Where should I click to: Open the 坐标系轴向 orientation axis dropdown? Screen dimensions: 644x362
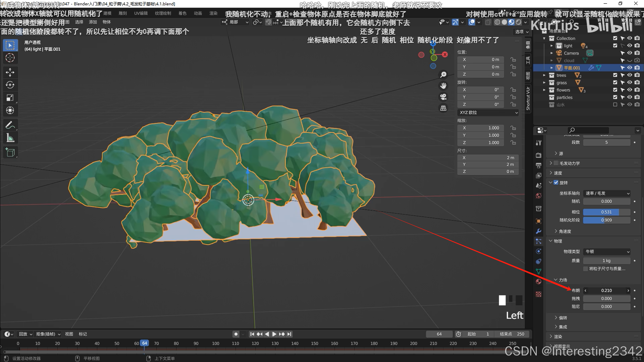(x=607, y=193)
